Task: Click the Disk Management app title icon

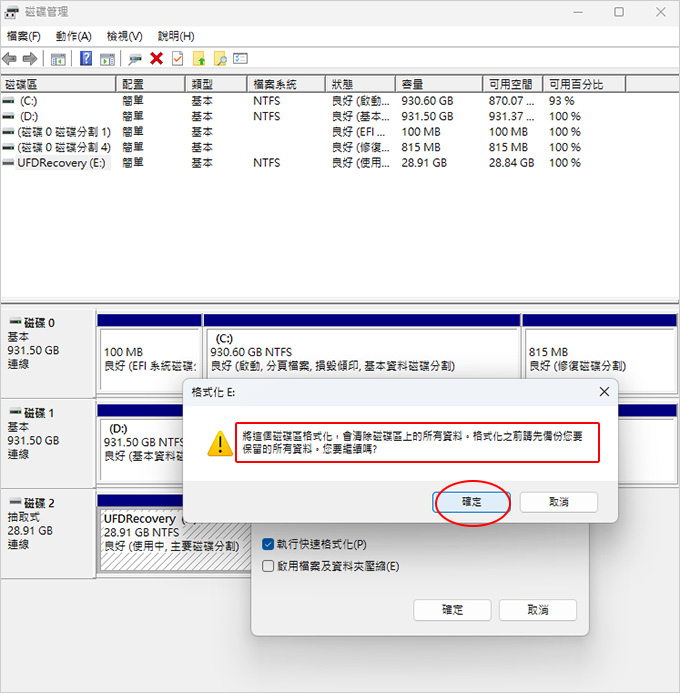Action: click(11, 12)
